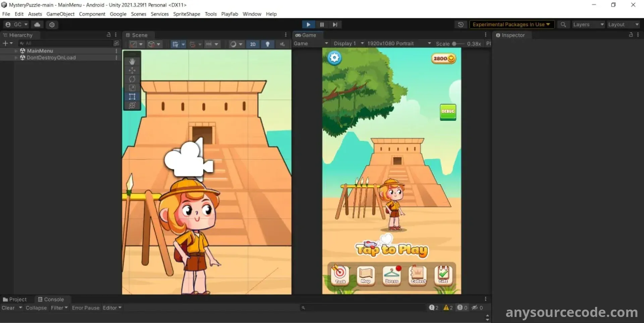
Task: Click the step frame forward button
Action: [335, 24]
